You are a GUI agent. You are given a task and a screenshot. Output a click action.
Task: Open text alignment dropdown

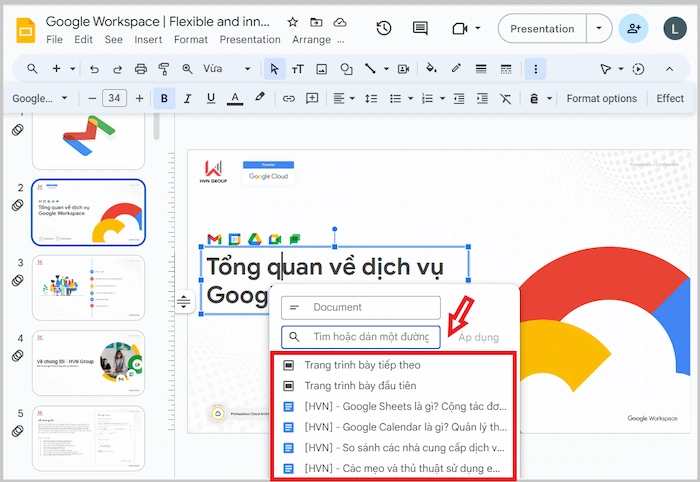344,98
